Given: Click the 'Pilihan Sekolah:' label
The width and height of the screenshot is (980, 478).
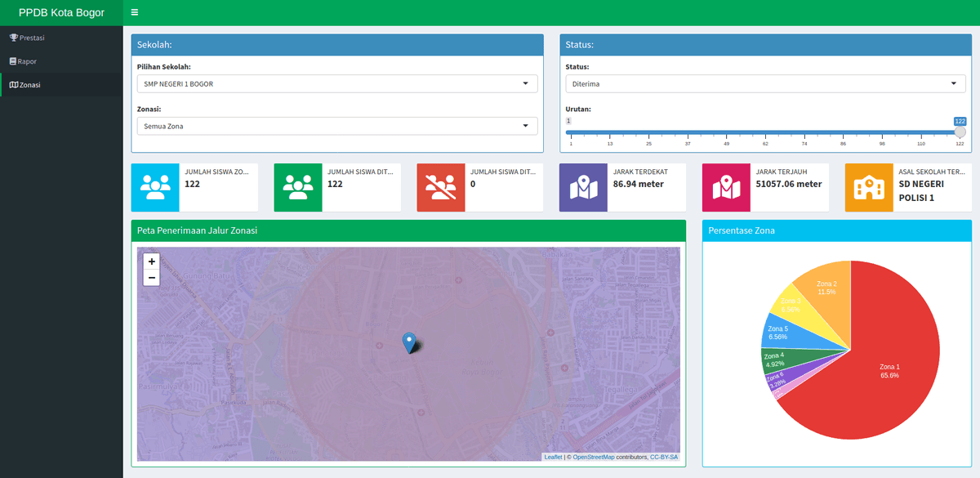Looking at the screenshot, I should coord(164,66).
